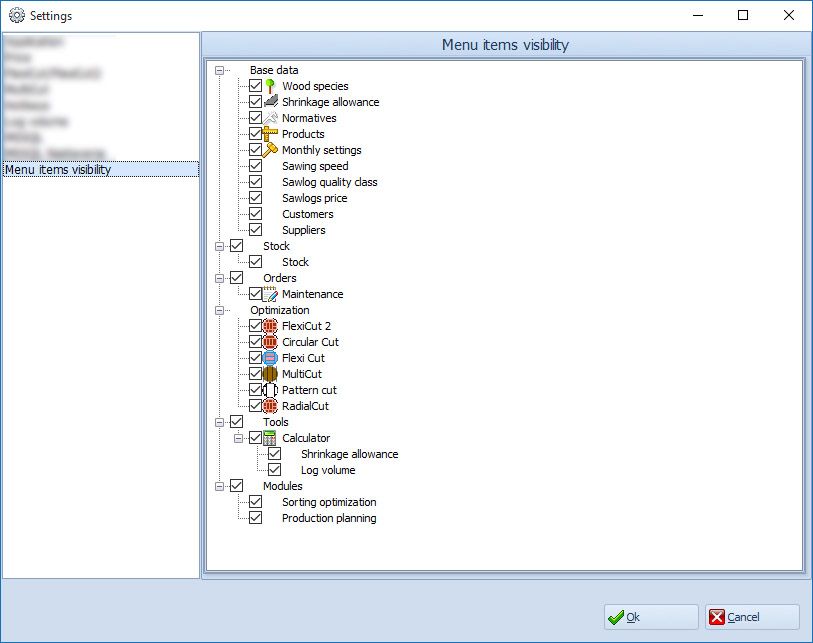The image size is (813, 643).
Task: Select the Monthly settings row text
Action: 321,150
